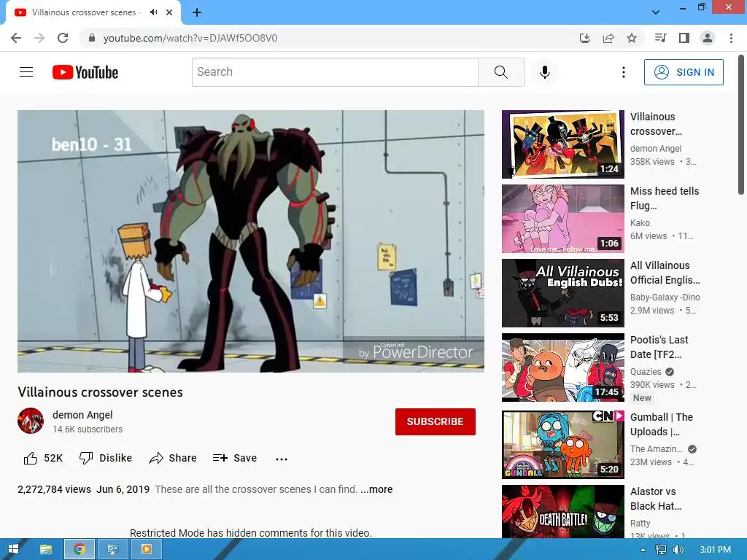
Task: Open suggested video Villainous crossover thumbnail 1:24
Action: point(562,144)
